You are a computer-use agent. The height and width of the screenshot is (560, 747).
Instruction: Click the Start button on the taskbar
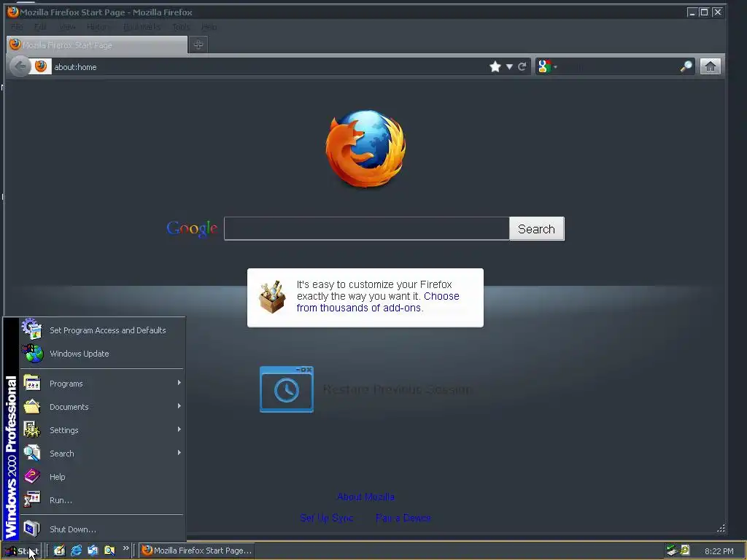[x=21, y=551]
